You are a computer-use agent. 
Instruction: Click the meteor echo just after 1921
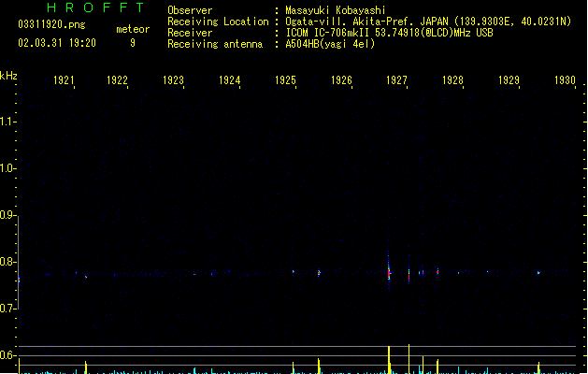coord(86,277)
